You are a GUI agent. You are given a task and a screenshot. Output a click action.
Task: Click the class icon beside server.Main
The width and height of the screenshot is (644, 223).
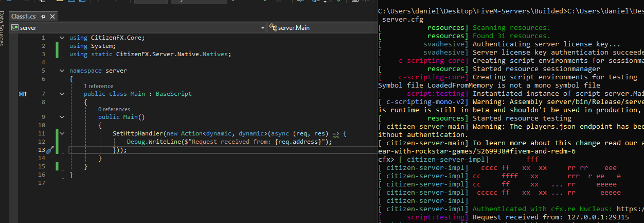click(273, 27)
